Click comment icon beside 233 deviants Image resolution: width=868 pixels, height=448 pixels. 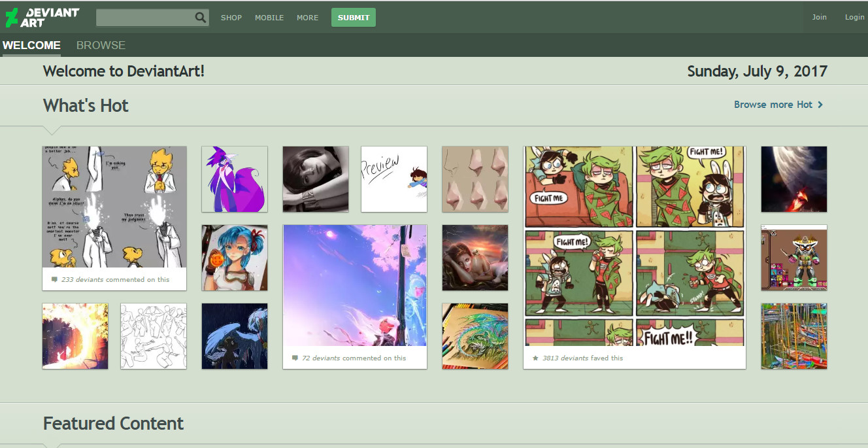(x=54, y=279)
